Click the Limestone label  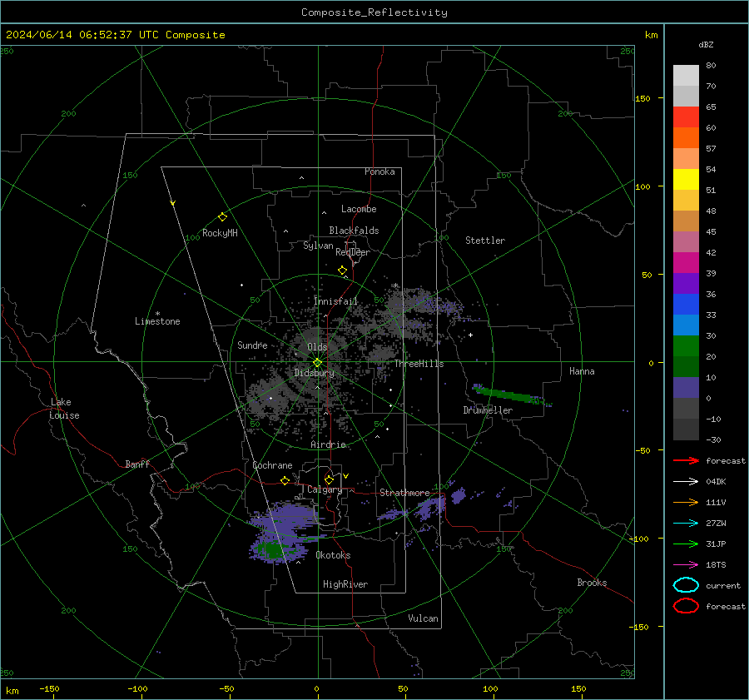(157, 321)
